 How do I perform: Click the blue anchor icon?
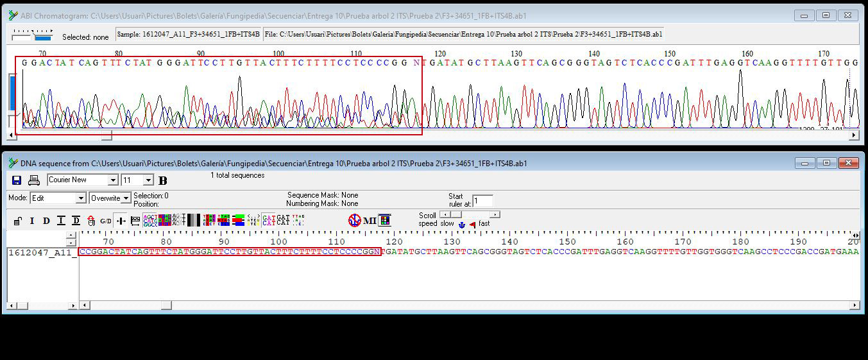pos(461,224)
